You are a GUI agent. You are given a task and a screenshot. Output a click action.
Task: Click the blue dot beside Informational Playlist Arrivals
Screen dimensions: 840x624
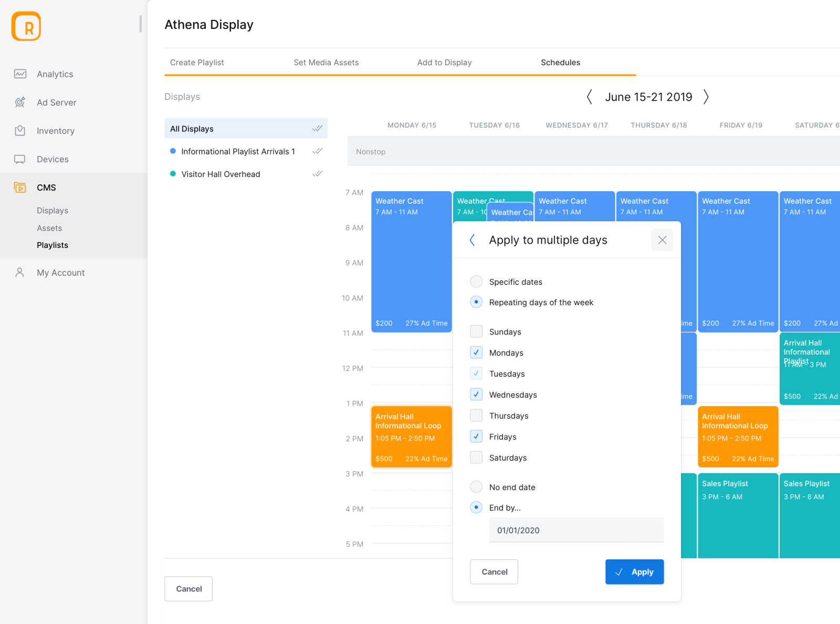pyautogui.click(x=173, y=151)
